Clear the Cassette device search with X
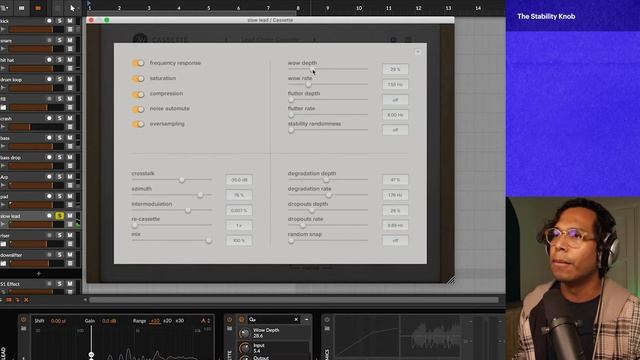The image size is (640, 360). pyautogui.click(x=296, y=320)
